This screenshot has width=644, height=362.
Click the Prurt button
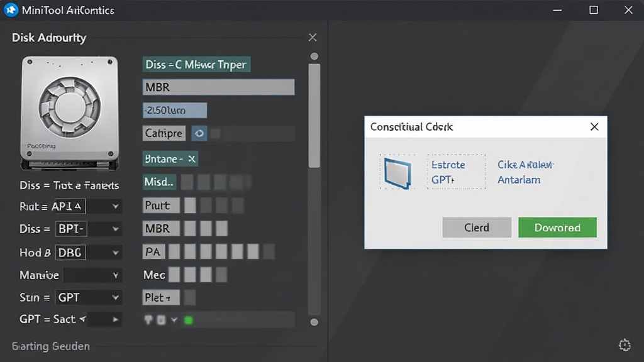coord(161,206)
